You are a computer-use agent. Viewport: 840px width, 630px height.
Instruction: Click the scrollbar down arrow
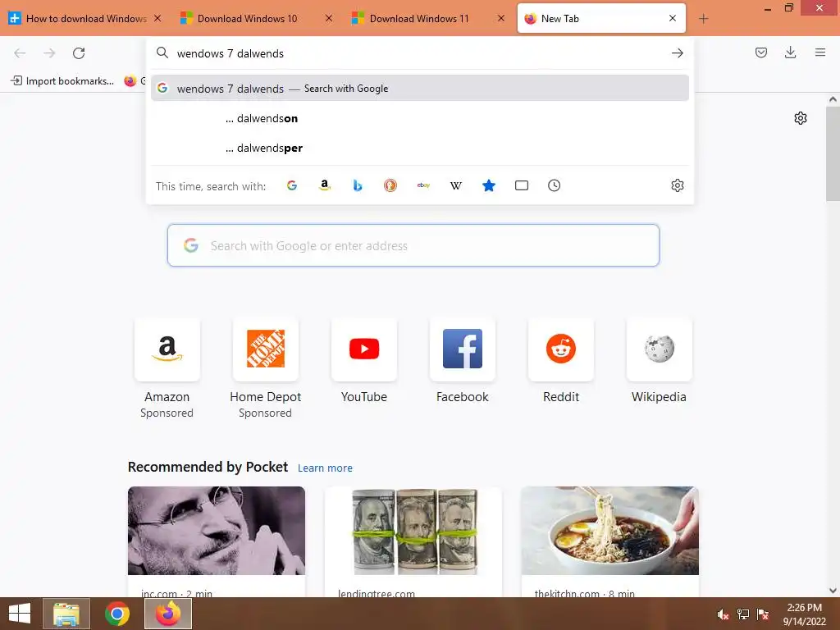(833, 591)
